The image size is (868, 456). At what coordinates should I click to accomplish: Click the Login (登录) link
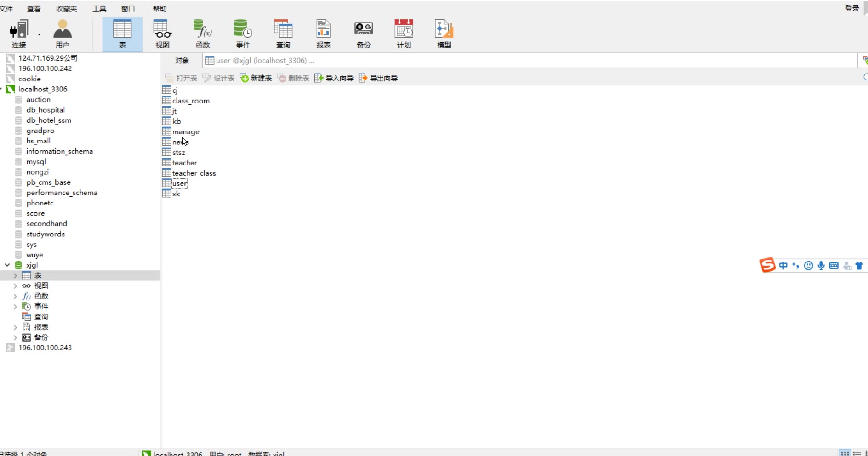tap(852, 8)
